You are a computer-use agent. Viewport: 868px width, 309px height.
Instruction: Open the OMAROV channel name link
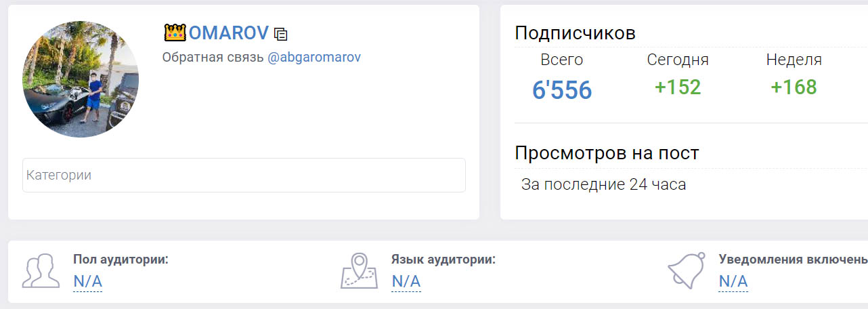click(228, 33)
